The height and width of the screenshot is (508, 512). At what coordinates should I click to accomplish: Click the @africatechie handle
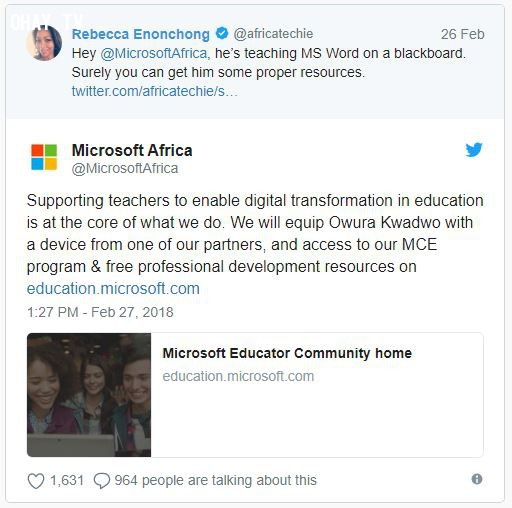pos(273,34)
